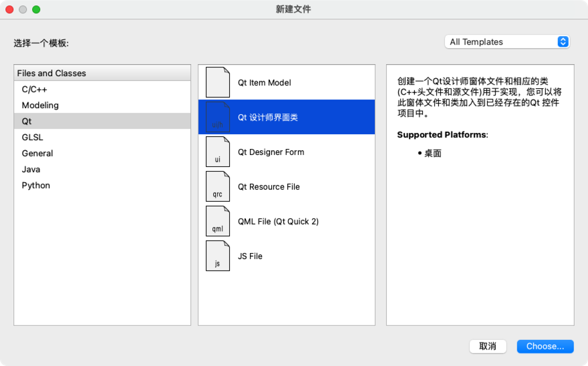Click the js file icon
Viewport: 588px width, 366px height.
218,256
